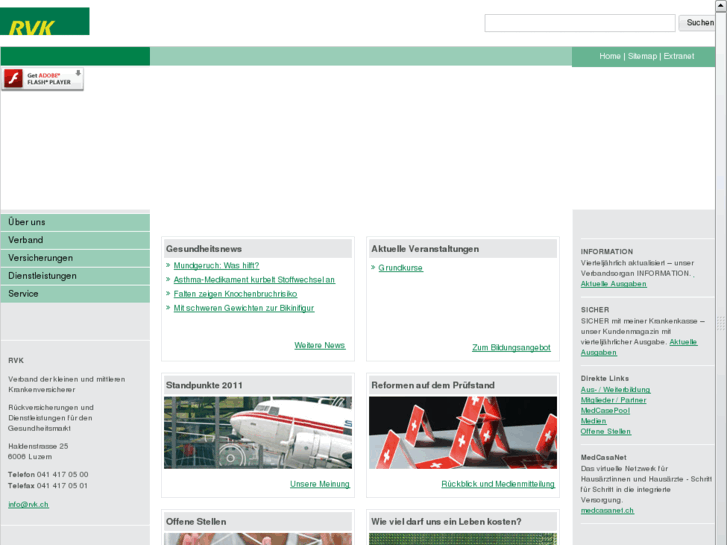
Task: Click the Weitere News link
Action: coord(319,346)
